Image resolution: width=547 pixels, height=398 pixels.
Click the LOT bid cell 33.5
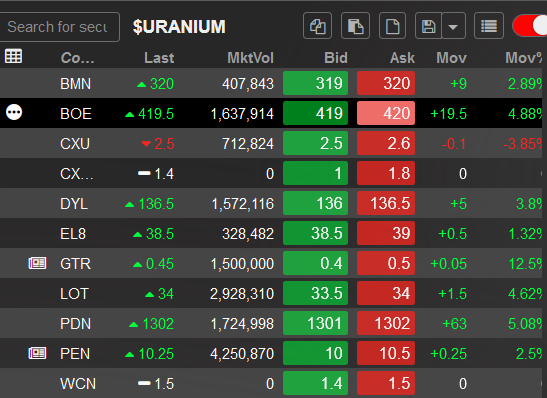coord(315,293)
